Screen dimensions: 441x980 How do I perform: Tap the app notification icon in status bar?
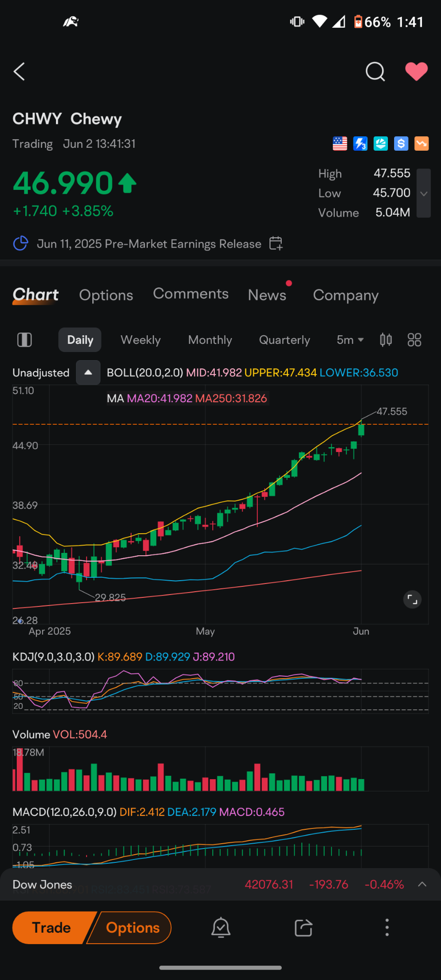click(x=71, y=22)
